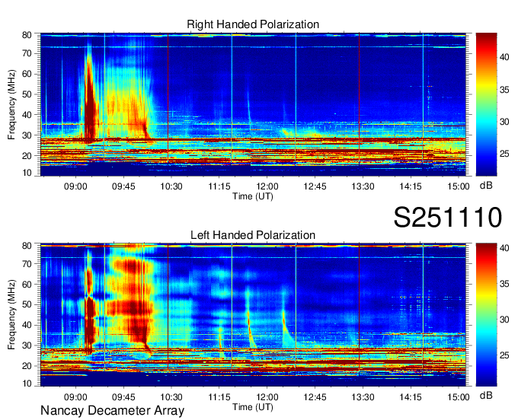Click the 12:00 time tick on lower plot
The width and height of the screenshot is (518, 420).
click(x=267, y=396)
